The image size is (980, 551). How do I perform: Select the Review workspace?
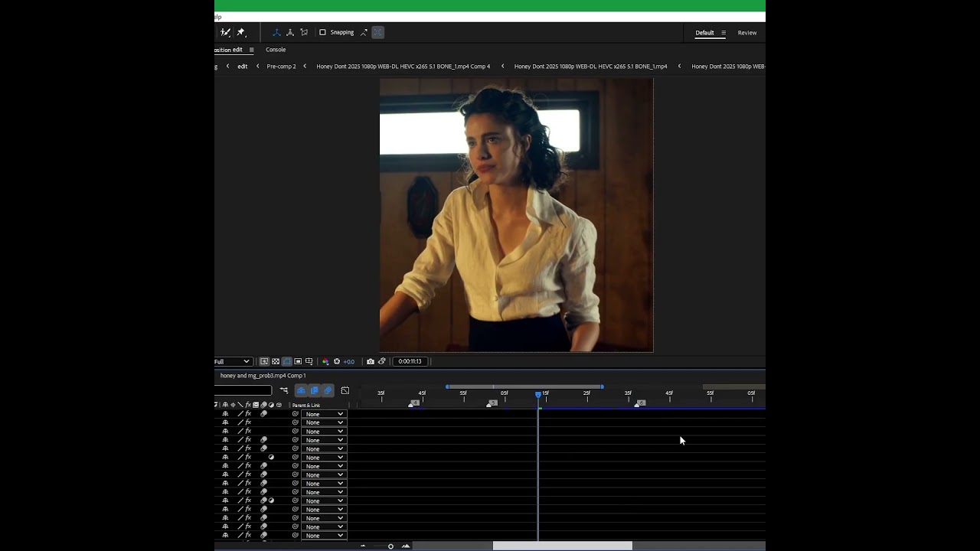(x=747, y=33)
